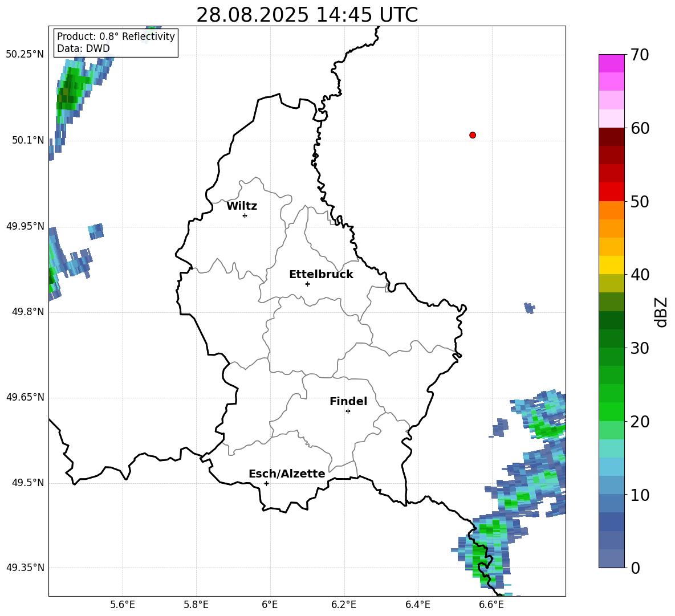
Task: Click the 0 colorbar tick label
Action: 635,568
